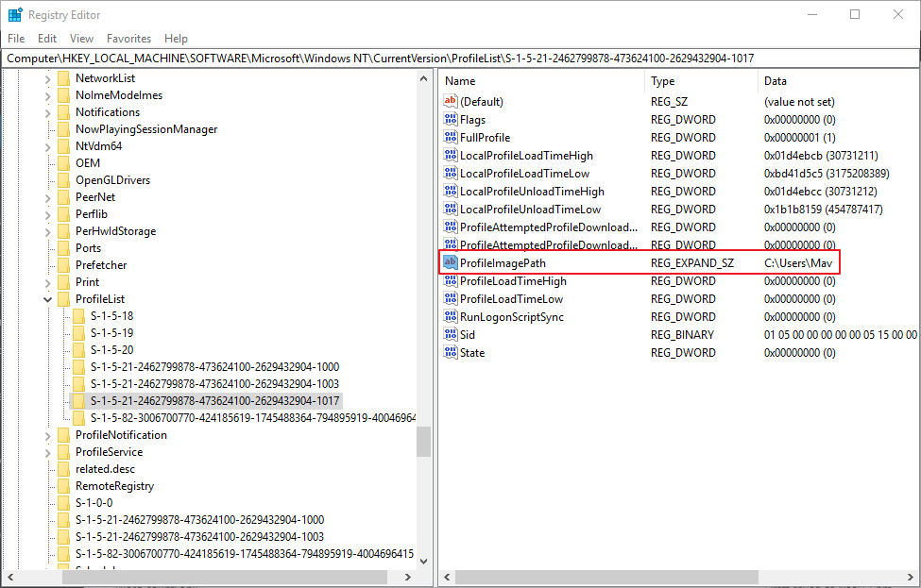
Task: Click the registry path address bar
Action: (461, 59)
